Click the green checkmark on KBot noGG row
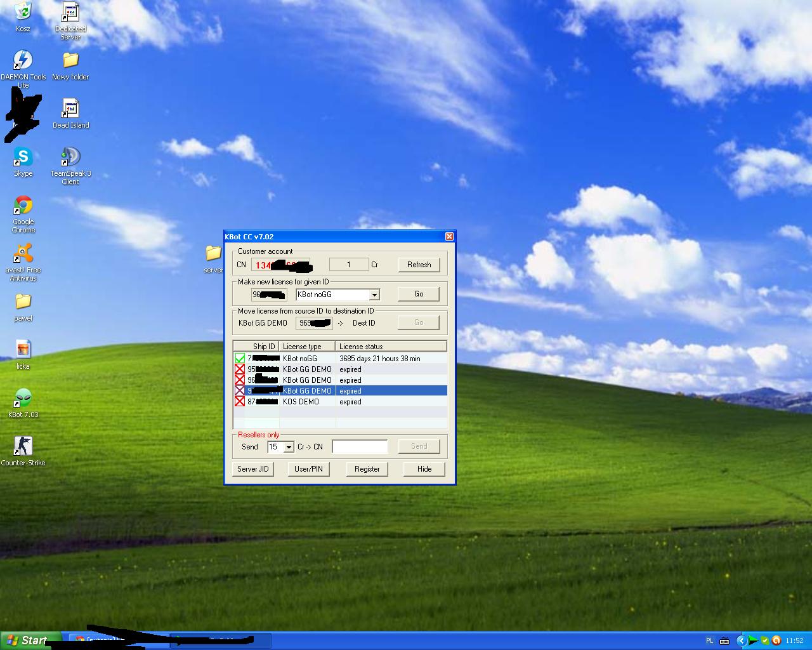The width and height of the screenshot is (812, 650). point(240,358)
